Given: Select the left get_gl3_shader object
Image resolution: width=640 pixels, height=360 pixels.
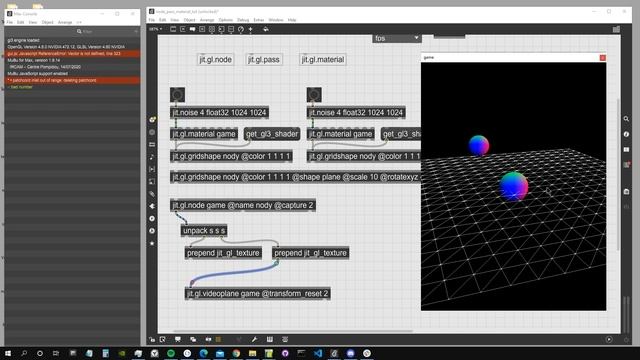Looking at the screenshot, I should click(x=272, y=134).
